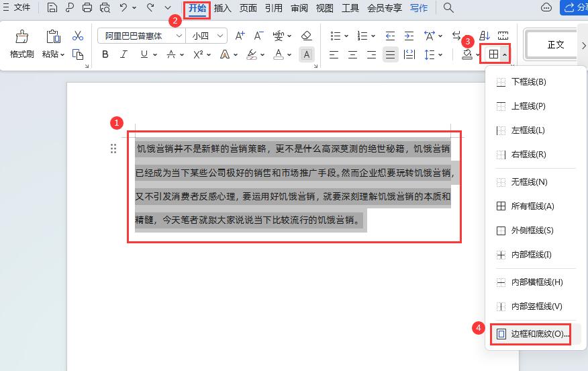Click the Copy icon below scissors

pos(78,54)
